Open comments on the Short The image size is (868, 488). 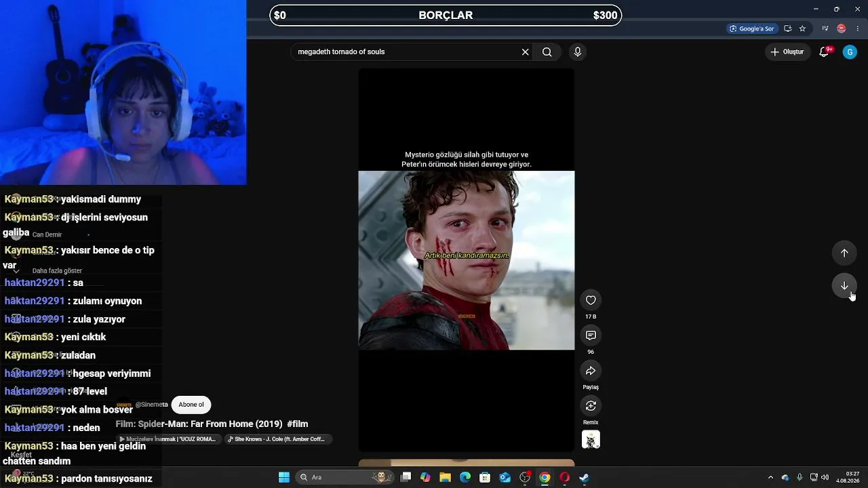coord(591,335)
